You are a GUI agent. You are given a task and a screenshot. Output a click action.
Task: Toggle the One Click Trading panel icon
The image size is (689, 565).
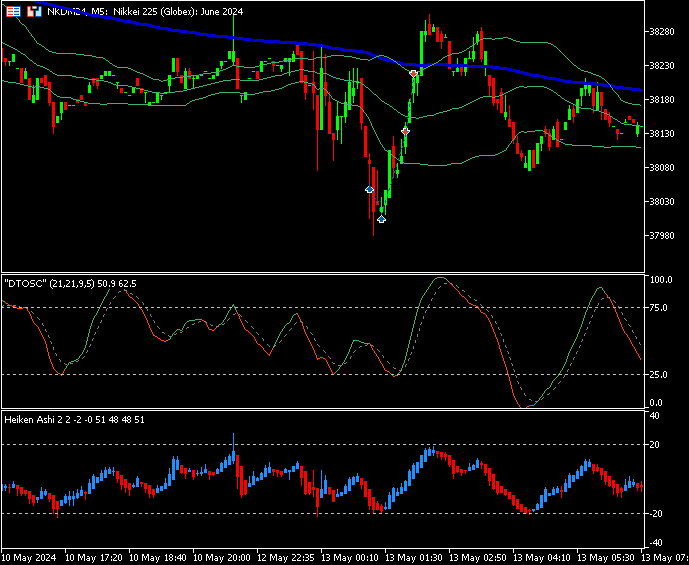point(34,12)
